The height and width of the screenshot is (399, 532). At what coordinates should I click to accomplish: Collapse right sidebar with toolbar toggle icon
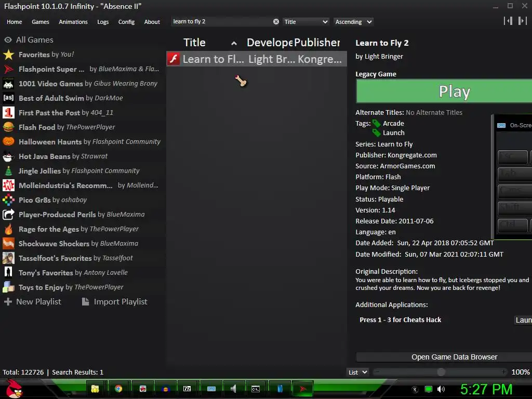[x=522, y=21]
